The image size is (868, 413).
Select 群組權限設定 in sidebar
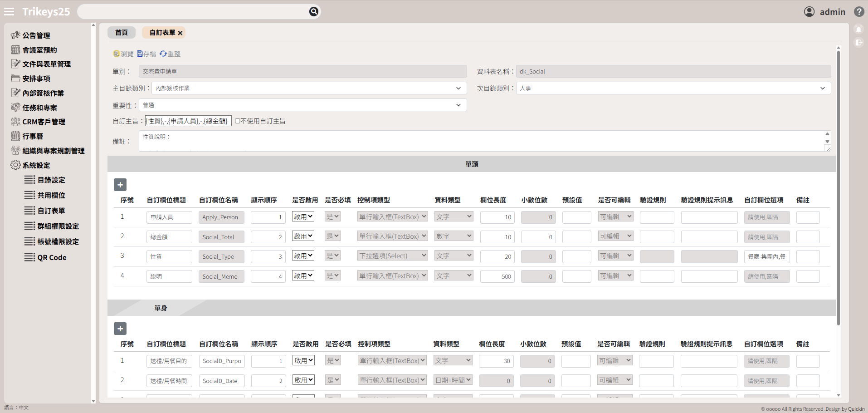point(58,226)
